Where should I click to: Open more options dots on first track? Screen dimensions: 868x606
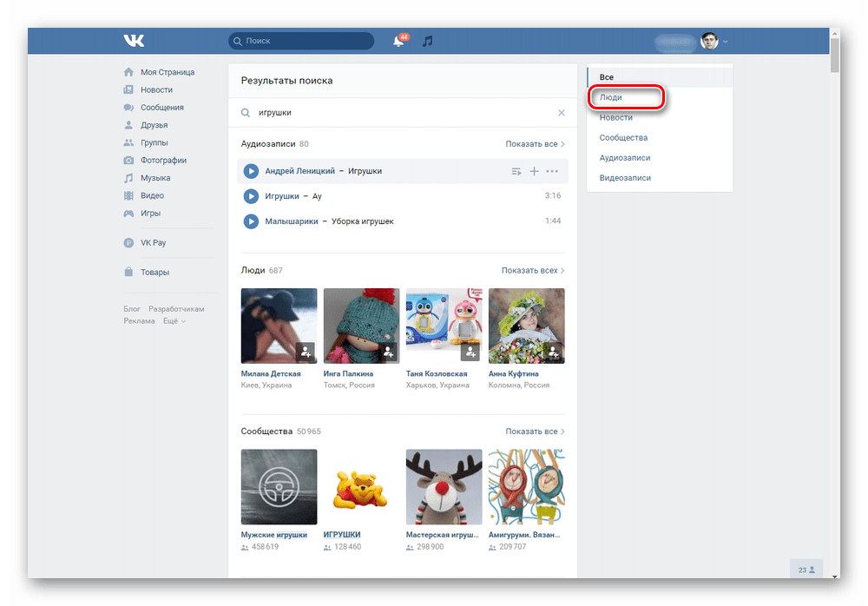point(552,171)
